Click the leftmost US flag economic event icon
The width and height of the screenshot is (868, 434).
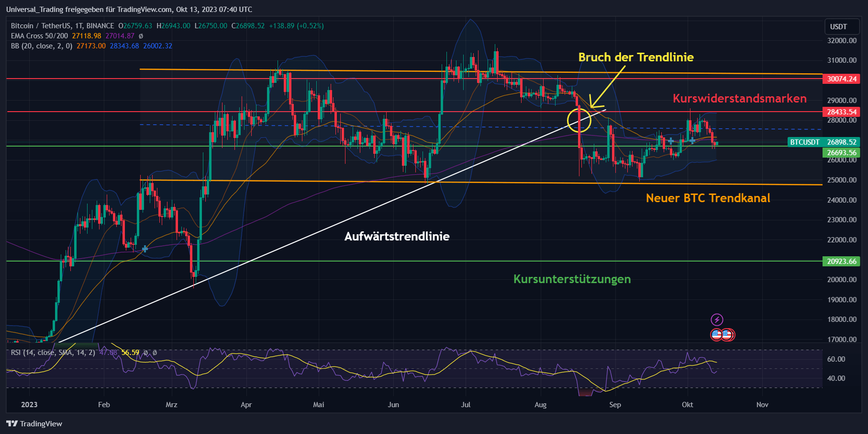point(716,335)
